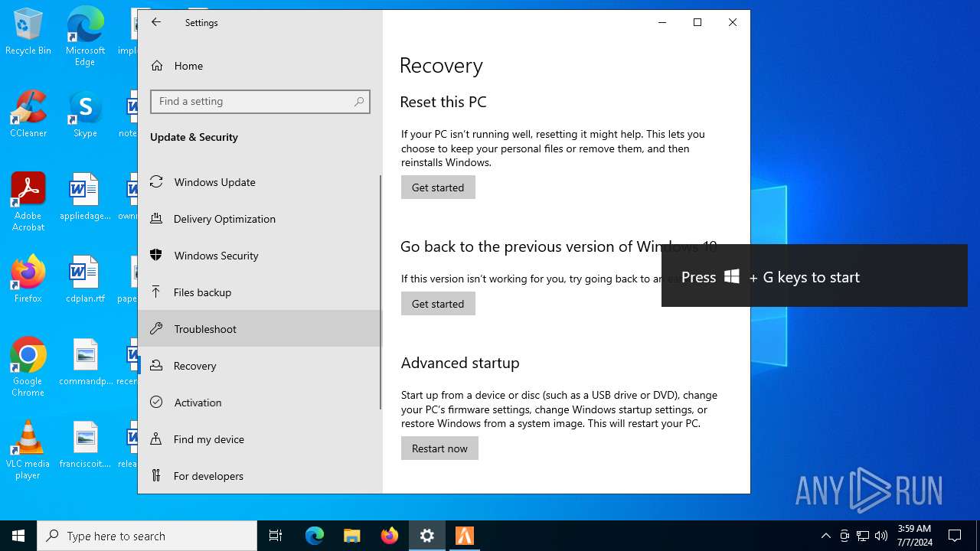This screenshot has height=551, width=980.
Task: Open Firefox from the taskbar
Action: click(x=390, y=536)
